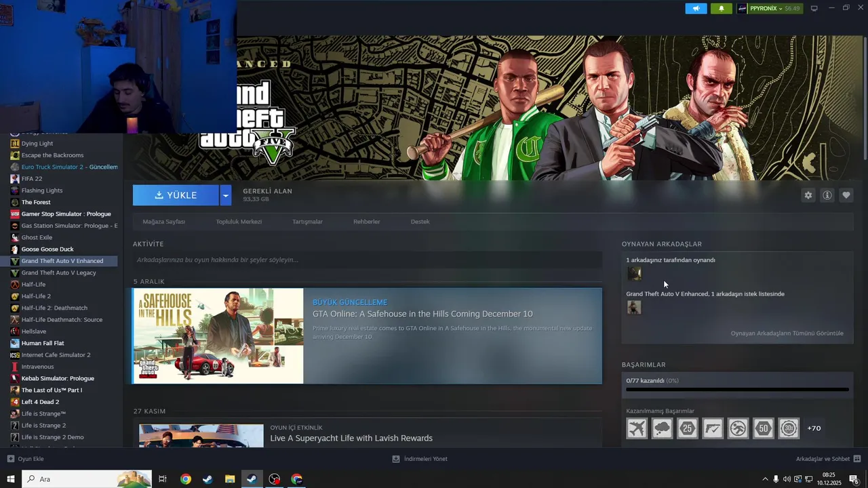Open 'GTA Online: A Safehouse in the Hills' headline
The image size is (868, 488).
click(x=422, y=314)
